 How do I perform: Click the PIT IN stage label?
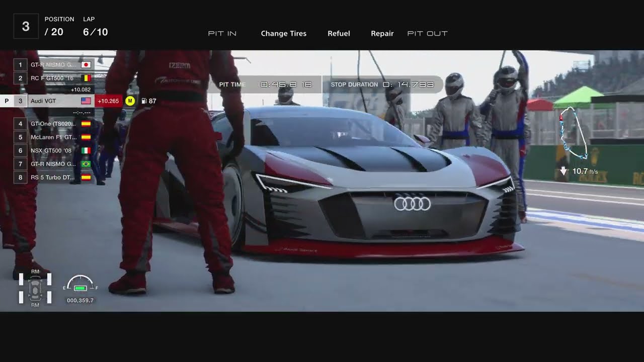(222, 34)
